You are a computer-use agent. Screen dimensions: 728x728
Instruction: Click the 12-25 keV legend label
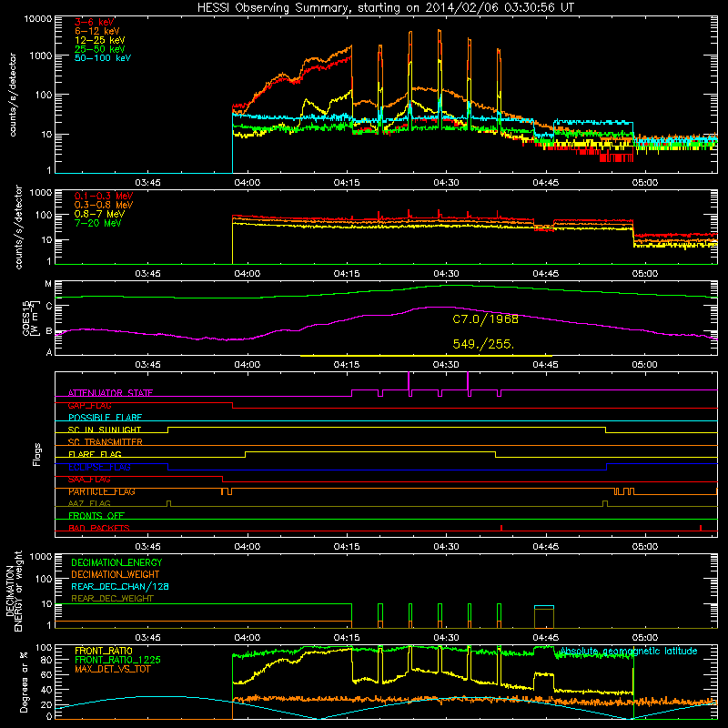100,40
